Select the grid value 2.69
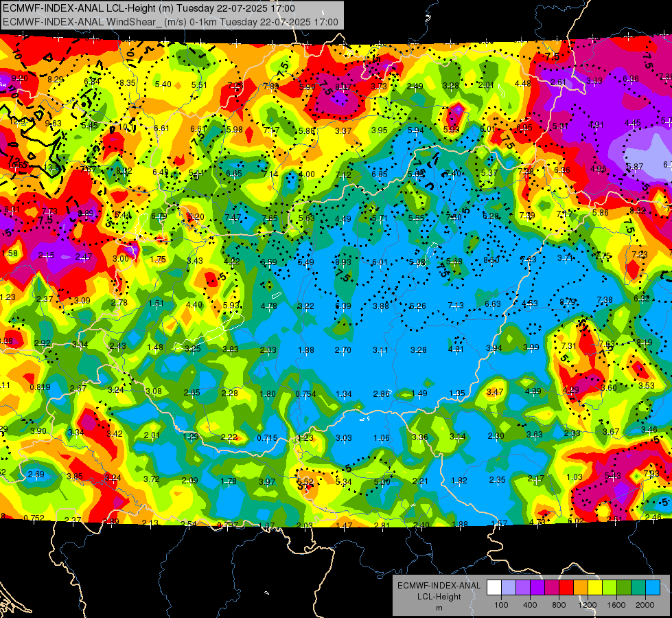 [x=36, y=474]
